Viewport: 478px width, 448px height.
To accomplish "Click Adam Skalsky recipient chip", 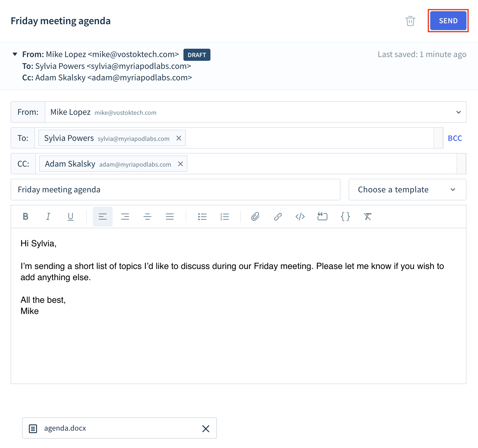I will tap(113, 164).
